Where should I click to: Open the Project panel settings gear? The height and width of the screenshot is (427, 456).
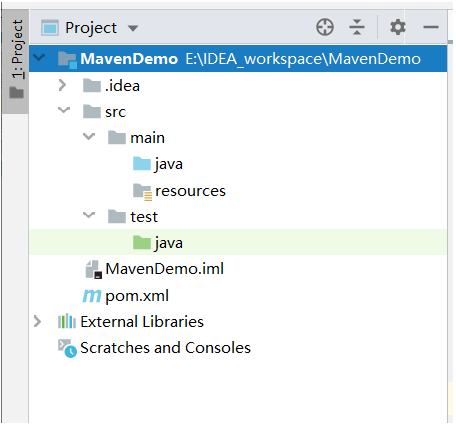click(398, 27)
